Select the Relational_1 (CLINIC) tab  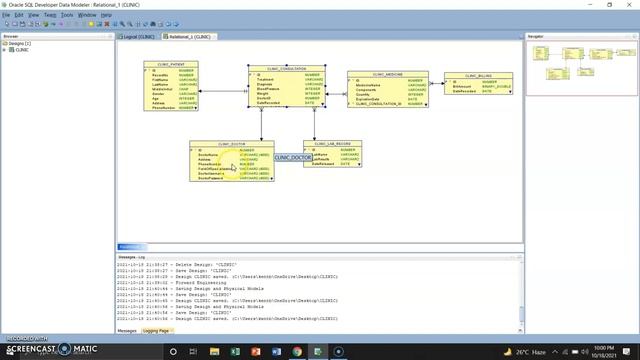click(x=189, y=37)
